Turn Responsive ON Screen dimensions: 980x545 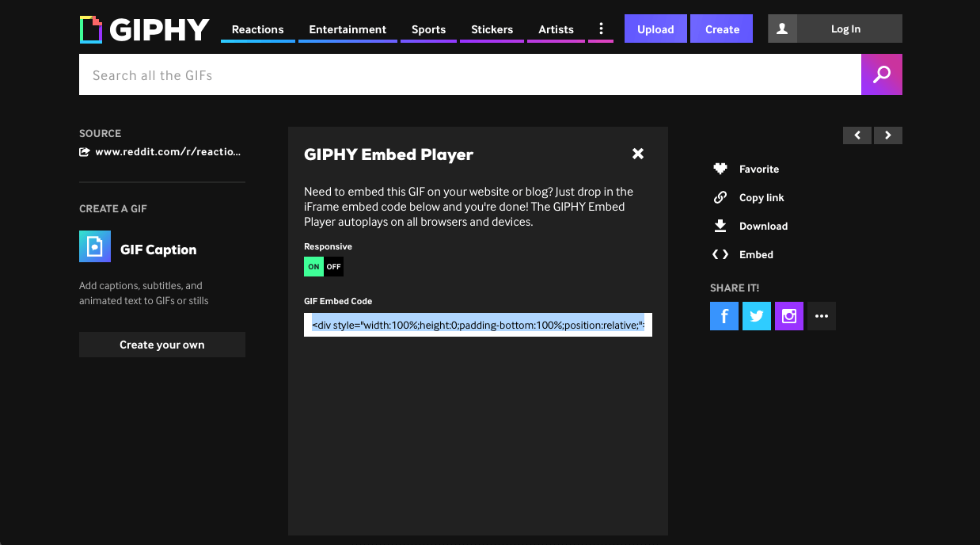pyautogui.click(x=314, y=267)
